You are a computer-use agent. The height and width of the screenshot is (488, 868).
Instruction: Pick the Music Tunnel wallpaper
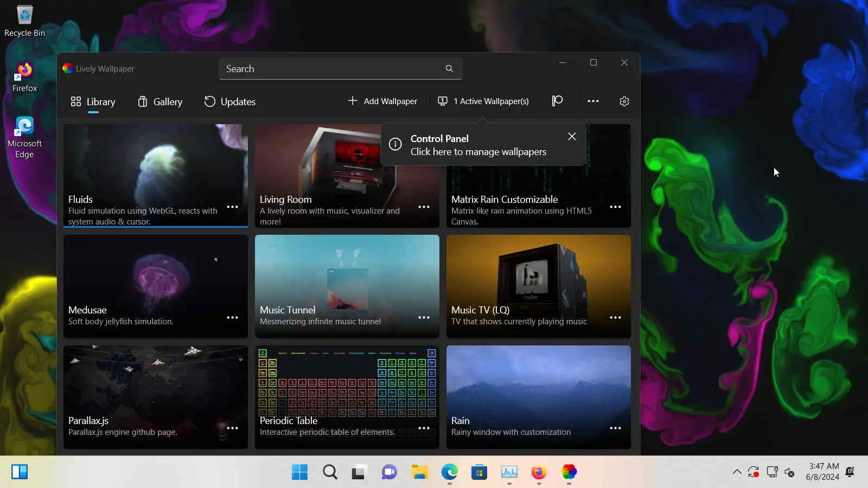347,286
